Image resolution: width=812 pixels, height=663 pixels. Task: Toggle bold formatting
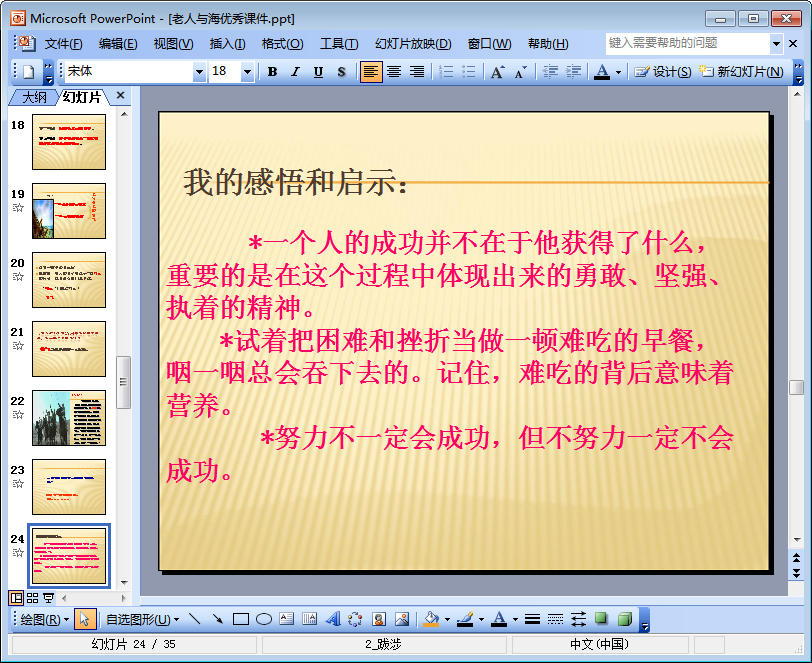click(272, 72)
